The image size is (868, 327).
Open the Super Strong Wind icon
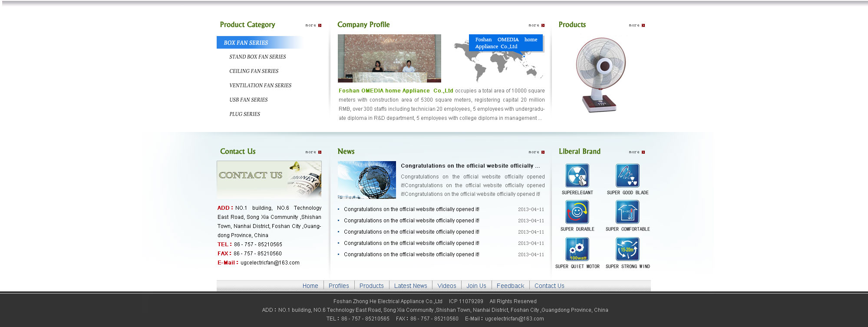627,249
